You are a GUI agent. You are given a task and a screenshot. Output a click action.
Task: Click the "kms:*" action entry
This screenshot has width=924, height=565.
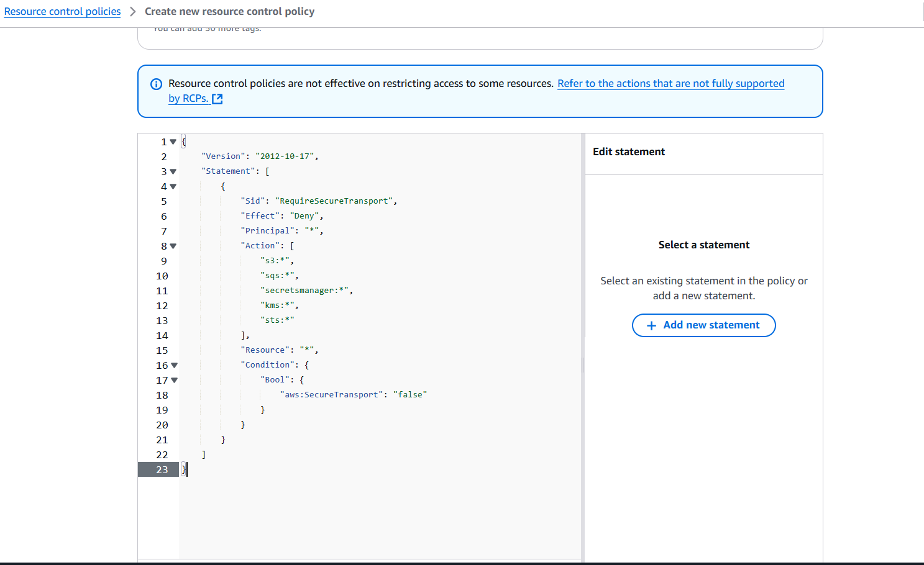(277, 305)
